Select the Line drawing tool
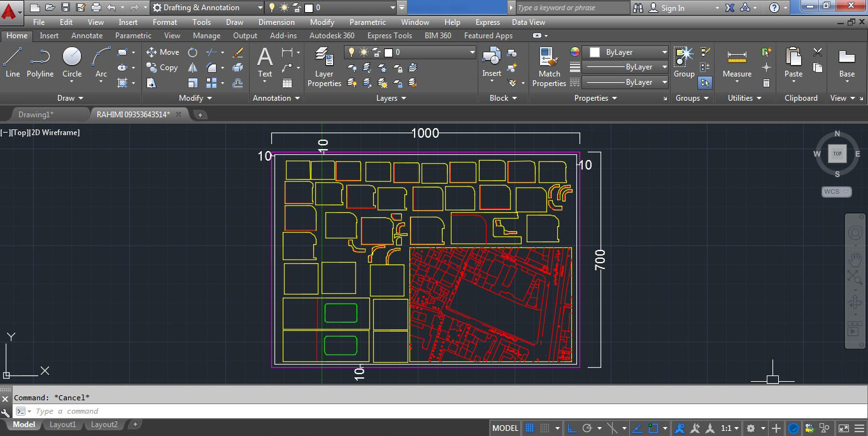 click(13, 63)
